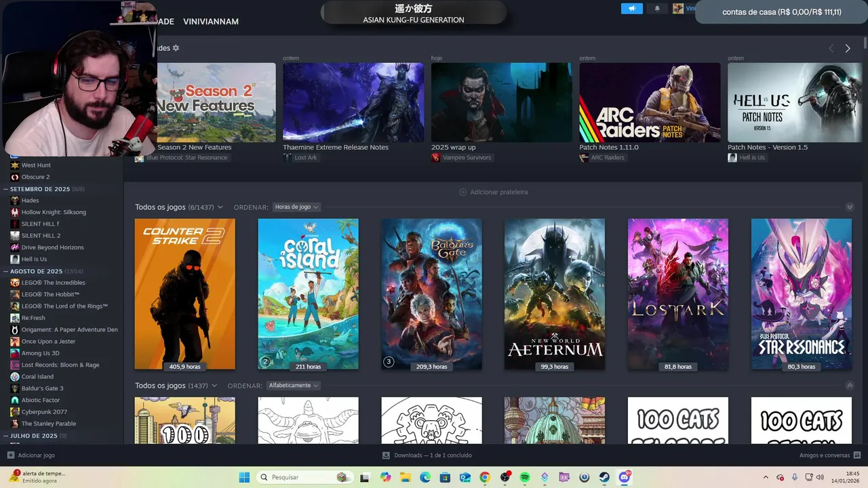Open the Star Resonance game card
This screenshot has width=868, height=488.
pyautogui.click(x=802, y=294)
